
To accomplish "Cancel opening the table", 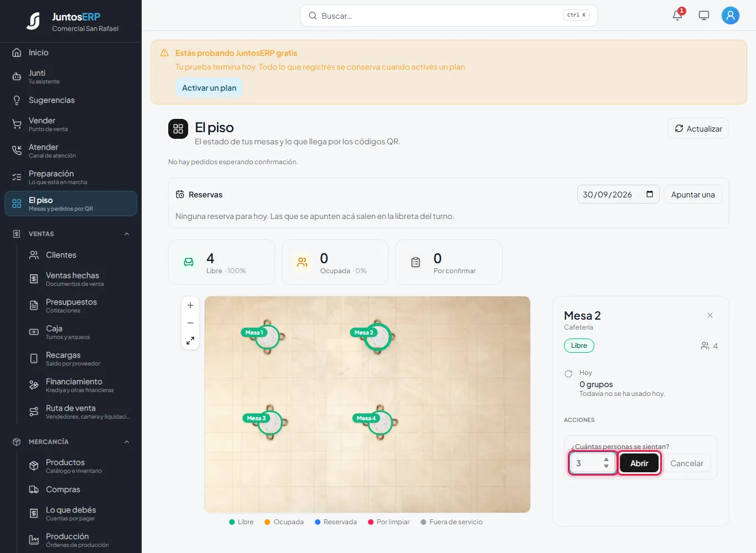I will pyautogui.click(x=687, y=463).
